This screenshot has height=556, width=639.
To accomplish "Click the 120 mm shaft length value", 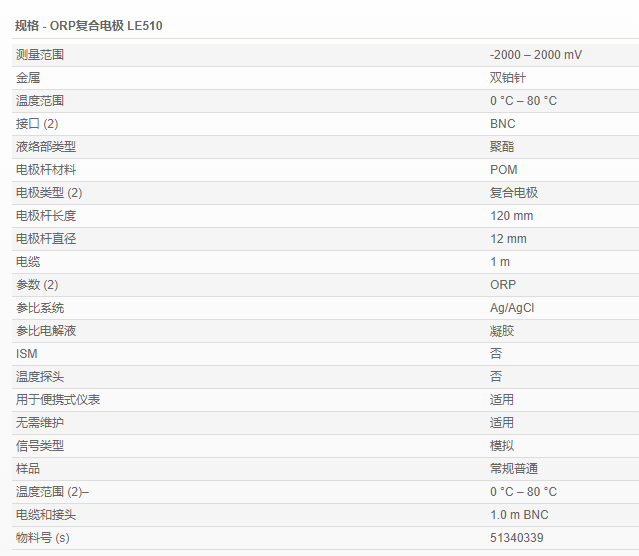I will tap(511, 216).
